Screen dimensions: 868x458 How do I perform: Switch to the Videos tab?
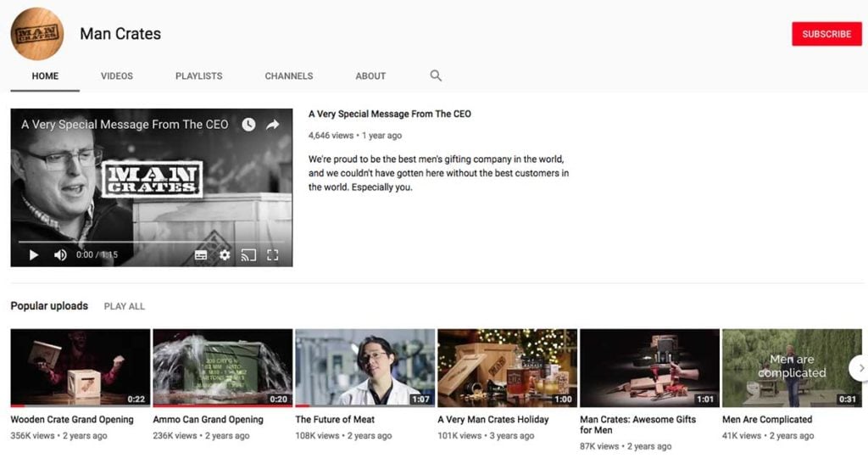click(117, 75)
